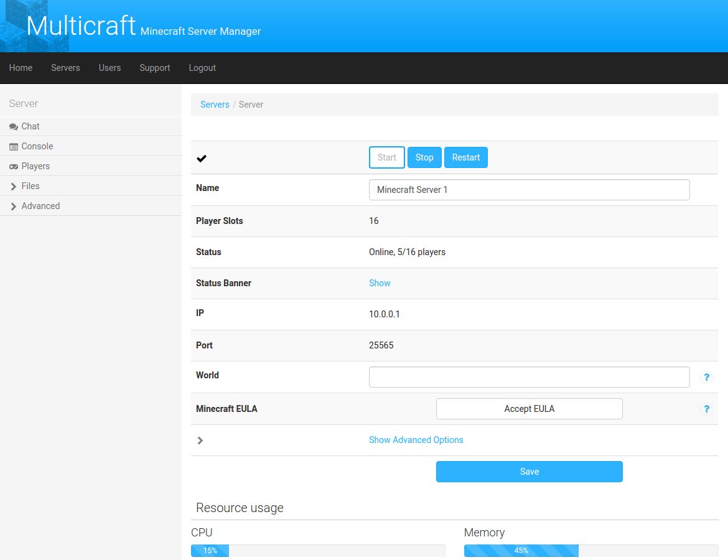Open the Users menu item
The image size is (728, 560).
tap(110, 68)
